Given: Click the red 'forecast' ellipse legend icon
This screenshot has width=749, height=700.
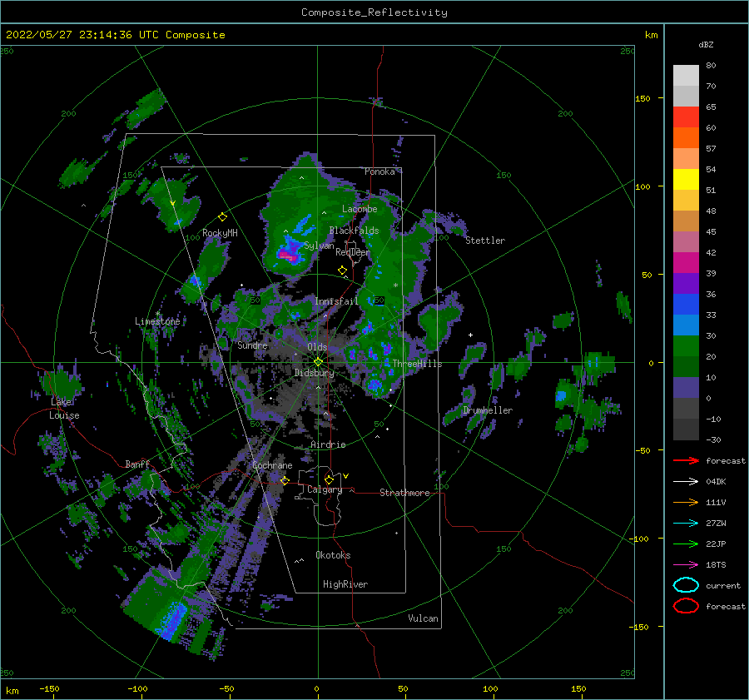Looking at the screenshot, I should (x=686, y=606).
